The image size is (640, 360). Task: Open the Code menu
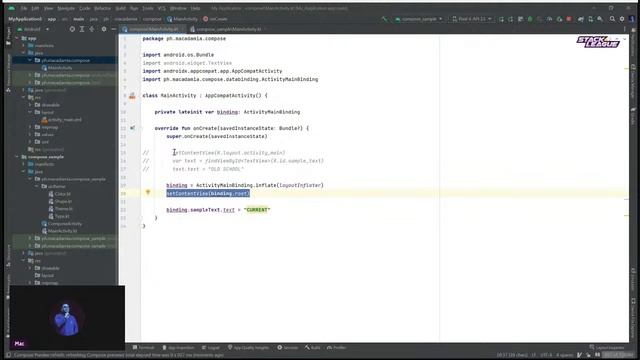pos(84,8)
